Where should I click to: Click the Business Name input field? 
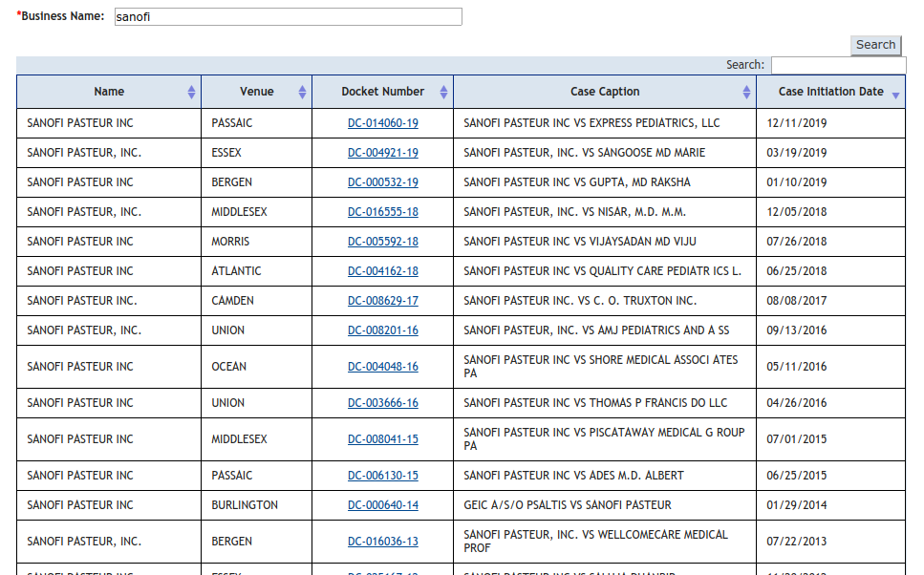point(289,16)
